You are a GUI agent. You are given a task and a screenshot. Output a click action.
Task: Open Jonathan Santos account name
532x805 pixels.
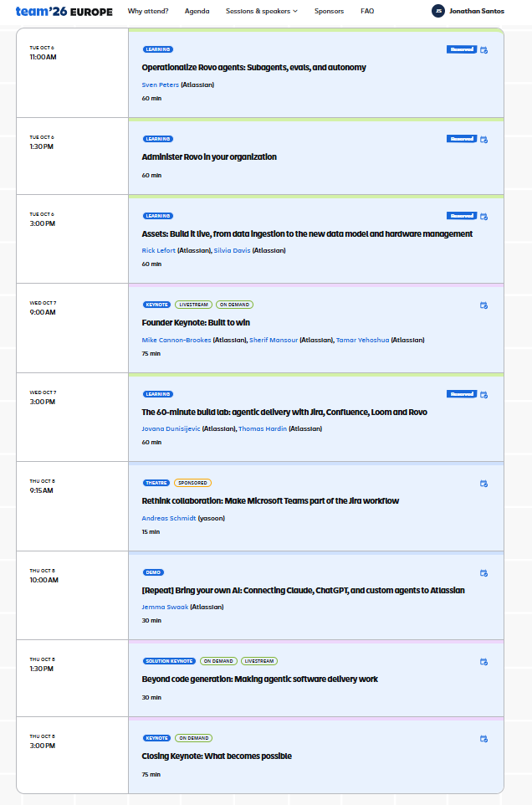tap(477, 11)
